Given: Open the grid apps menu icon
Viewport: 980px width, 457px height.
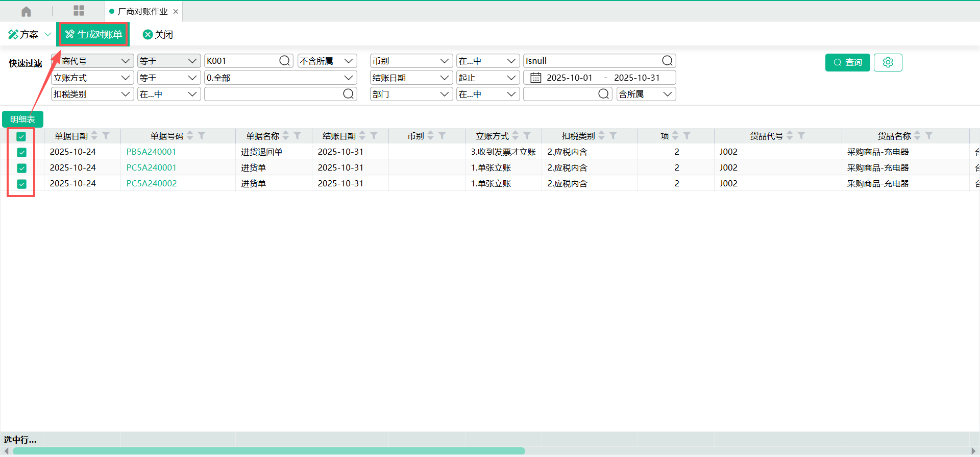Looking at the screenshot, I should pyautogui.click(x=79, y=11).
